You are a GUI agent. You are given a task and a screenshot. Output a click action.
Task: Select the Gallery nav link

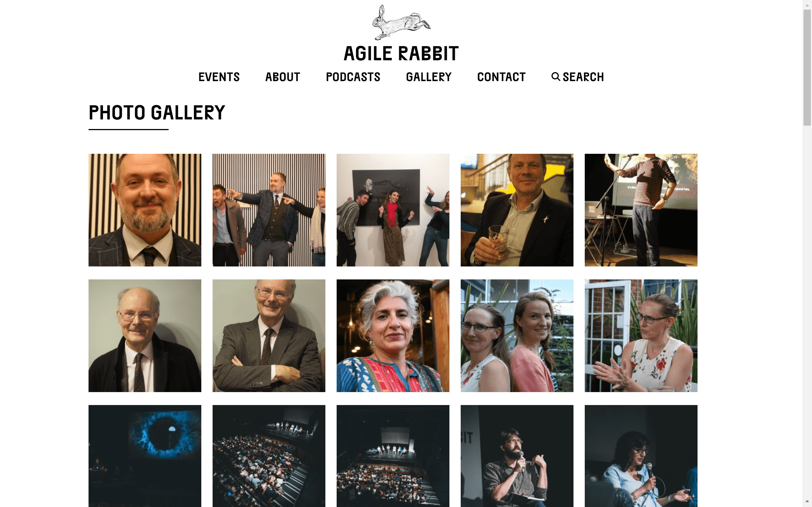click(x=429, y=77)
